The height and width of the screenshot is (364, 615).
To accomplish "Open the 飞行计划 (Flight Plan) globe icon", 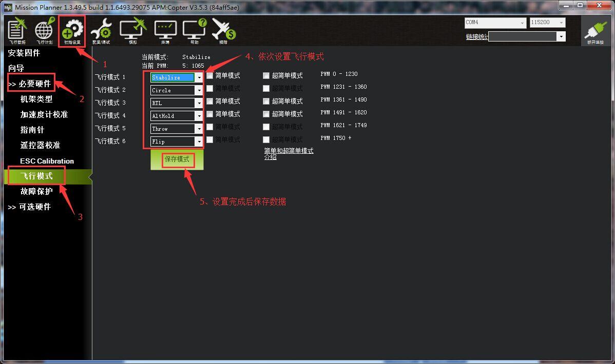I will (44, 31).
